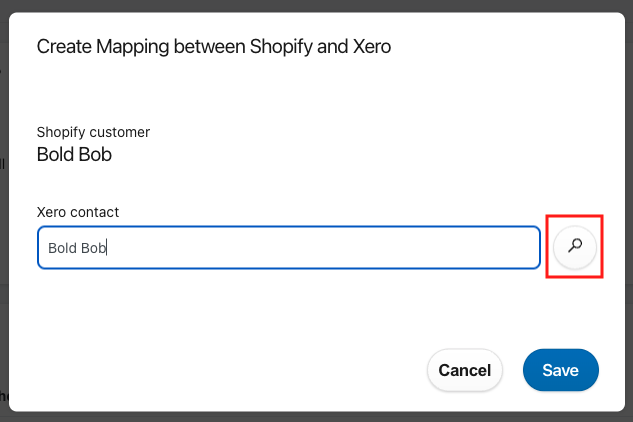Click the dimmed backdrop above the dialog
This screenshot has width=633, height=422.
click(x=316, y=5)
